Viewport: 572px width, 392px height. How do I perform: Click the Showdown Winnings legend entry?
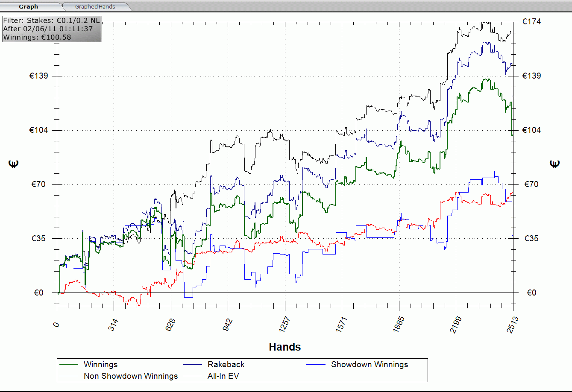pyautogui.click(x=370, y=364)
